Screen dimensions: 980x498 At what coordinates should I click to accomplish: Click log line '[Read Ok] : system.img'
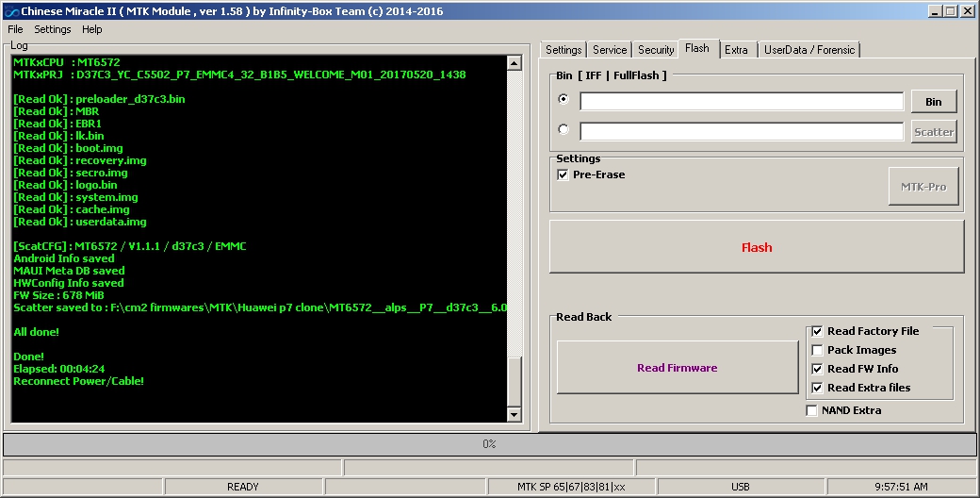point(75,197)
